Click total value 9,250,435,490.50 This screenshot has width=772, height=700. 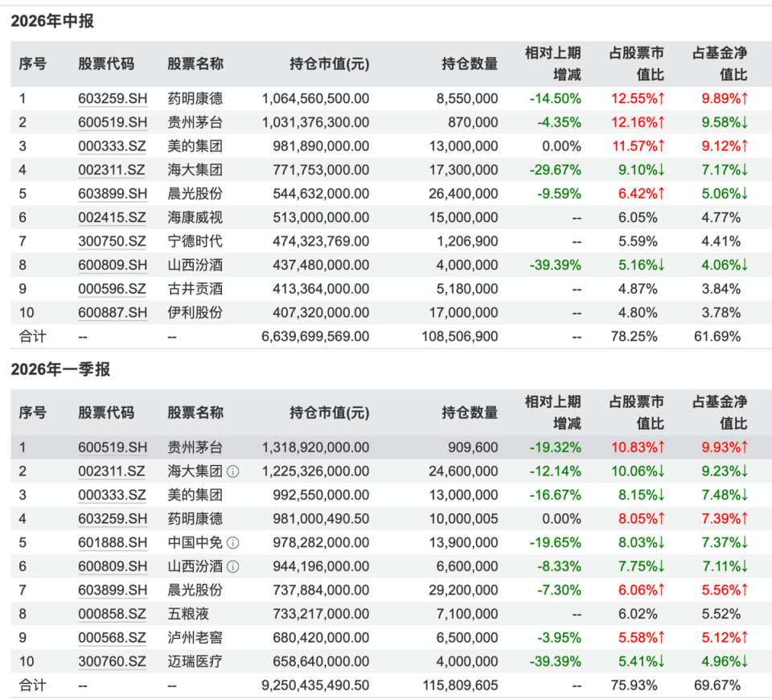click(x=315, y=686)
